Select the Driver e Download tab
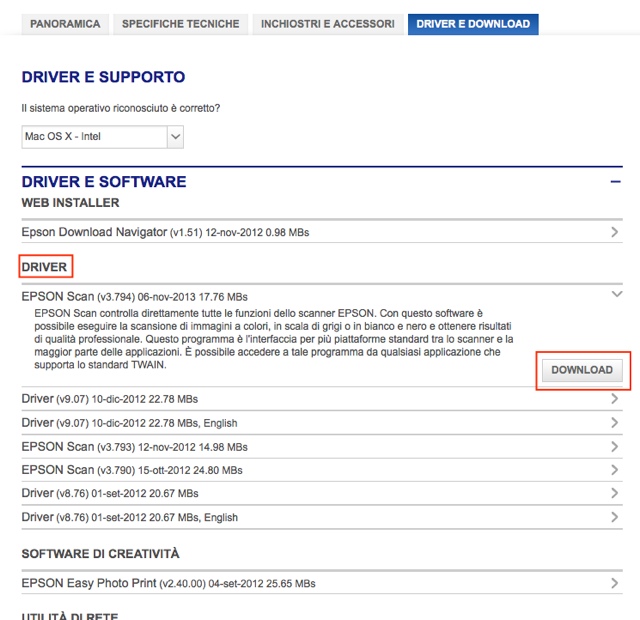640x620 pixels. [x=473, y=24]
